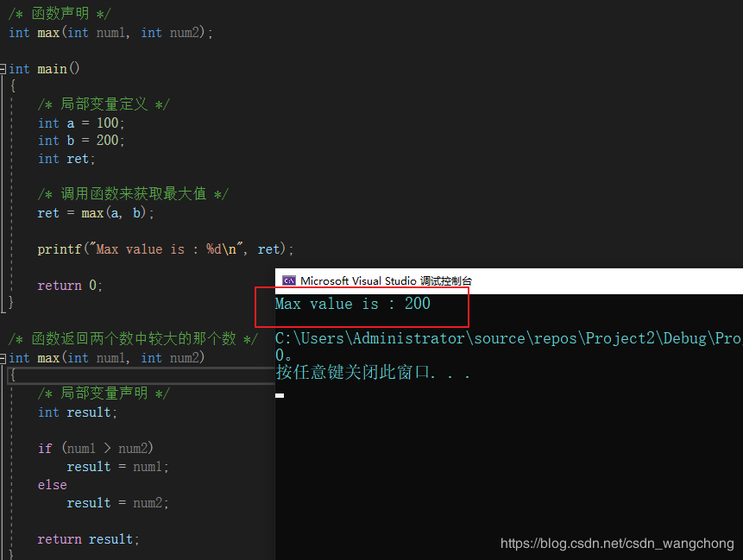
Task: Click the 'return 0;' statement in main
Action: click(70, 286)
